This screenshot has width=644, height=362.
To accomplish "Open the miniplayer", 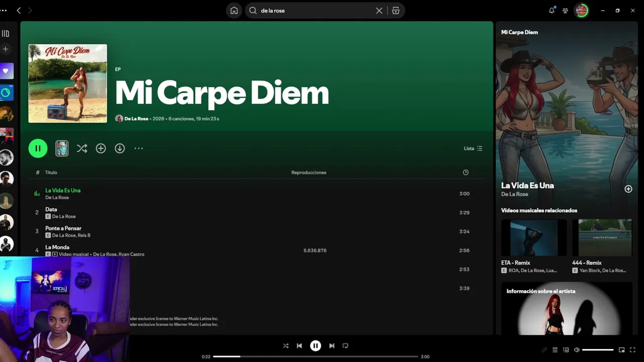I will click(622, 350).
